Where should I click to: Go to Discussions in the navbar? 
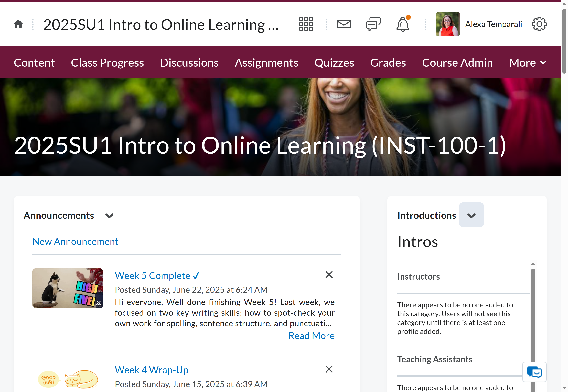(x=189, y=62)
